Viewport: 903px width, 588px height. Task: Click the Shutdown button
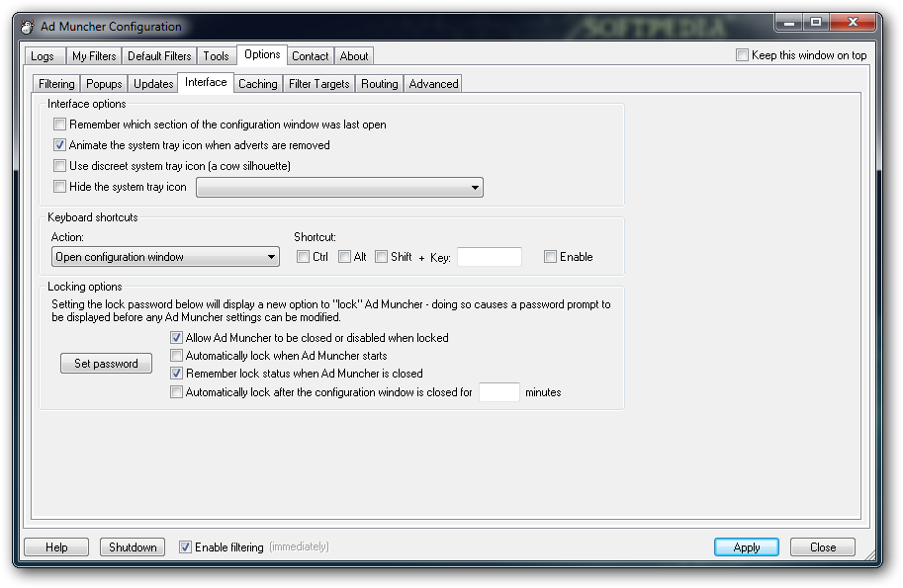[x=133, y=547]
